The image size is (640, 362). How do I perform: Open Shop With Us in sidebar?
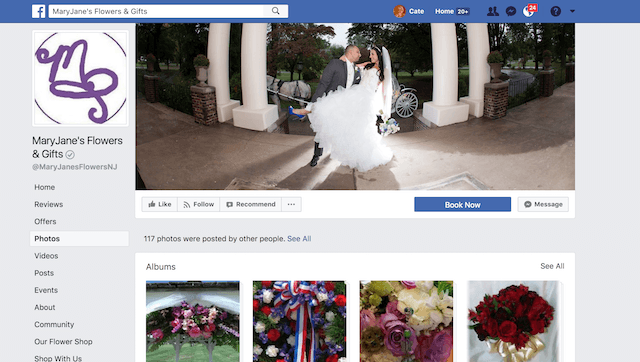pyautogui.click(x=58, y=358)
